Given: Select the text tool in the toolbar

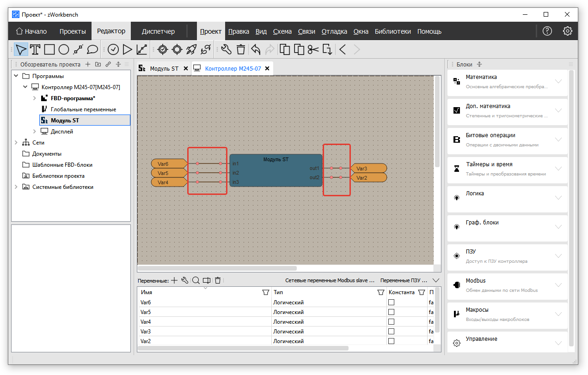Looking at the screenshot, I should tap(35, 49).
